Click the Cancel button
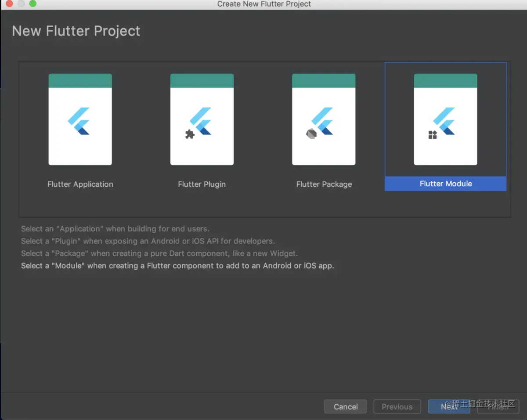527x420 pixels. tap(346, 406)
